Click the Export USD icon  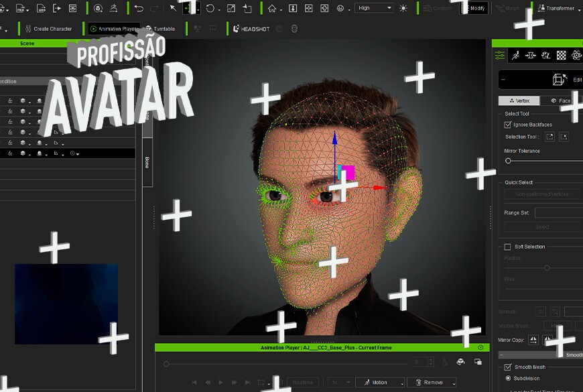tap(42, 8)
